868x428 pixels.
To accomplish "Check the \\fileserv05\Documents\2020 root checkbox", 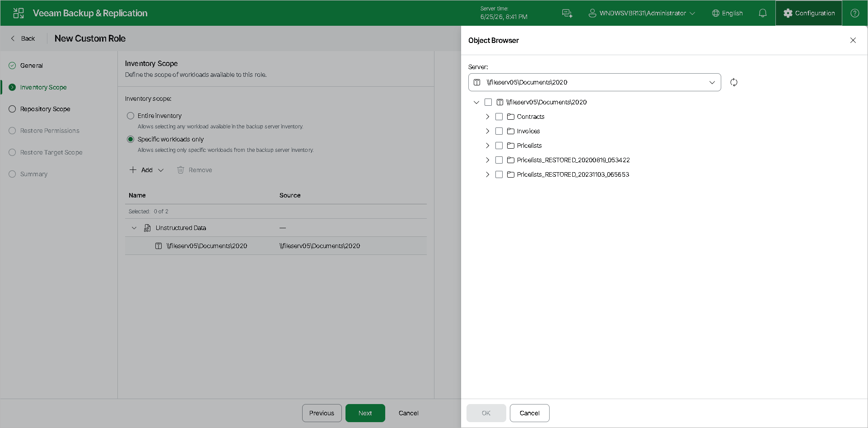I will (x=488, y=102).
